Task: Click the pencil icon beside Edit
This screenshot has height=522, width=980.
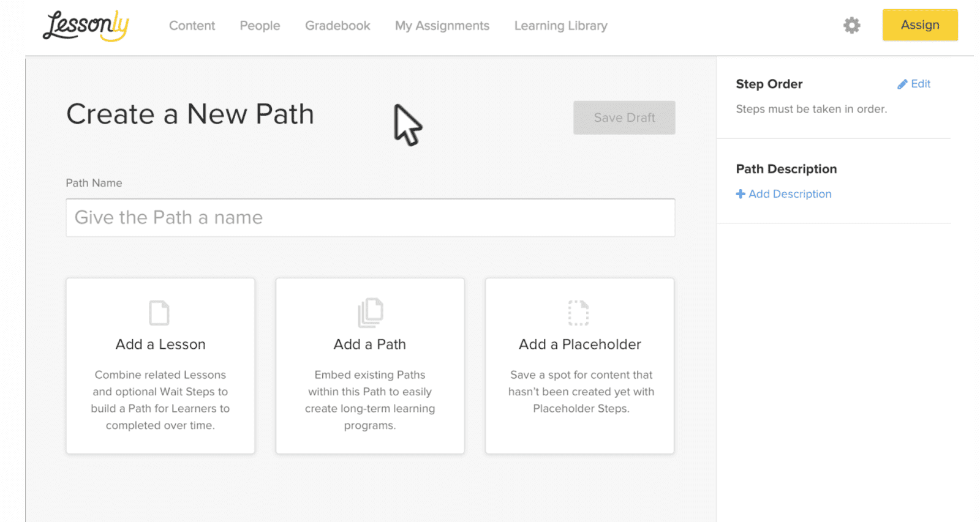Action: click(902, 84)
